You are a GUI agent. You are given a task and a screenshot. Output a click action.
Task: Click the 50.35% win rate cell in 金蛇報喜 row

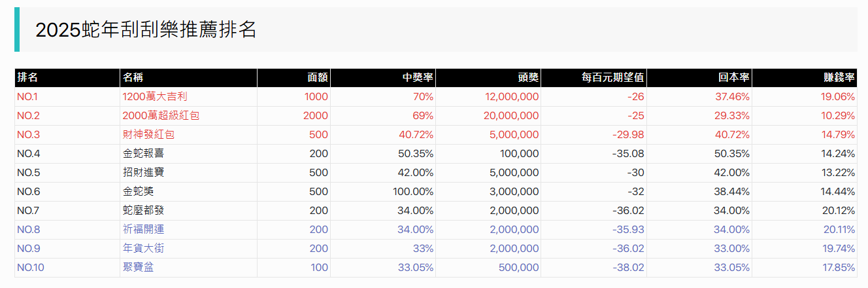[383, 154]
